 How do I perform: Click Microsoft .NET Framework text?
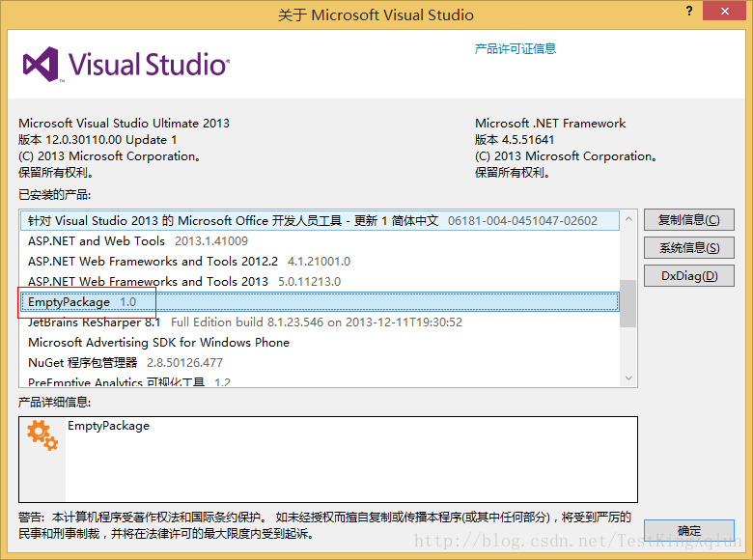coord(550,124)
